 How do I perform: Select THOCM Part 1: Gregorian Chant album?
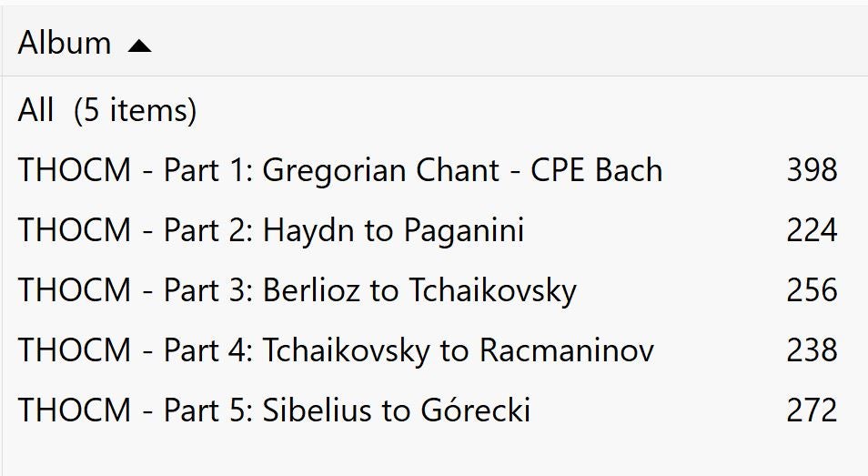(x=339, y=170)
